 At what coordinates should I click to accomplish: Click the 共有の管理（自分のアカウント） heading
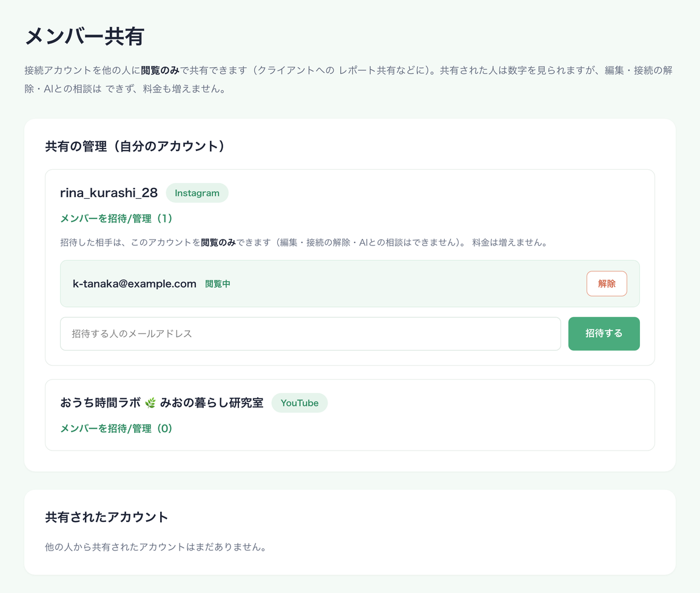135,146
